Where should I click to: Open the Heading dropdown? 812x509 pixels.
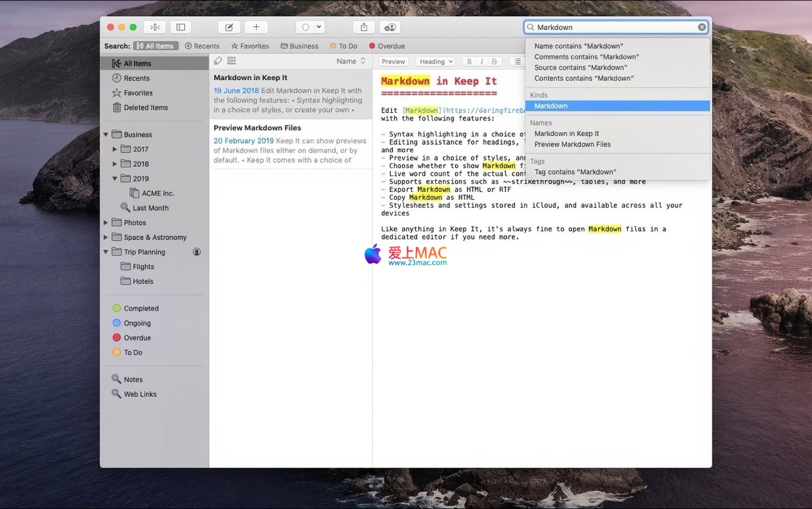tap(436, 61)
